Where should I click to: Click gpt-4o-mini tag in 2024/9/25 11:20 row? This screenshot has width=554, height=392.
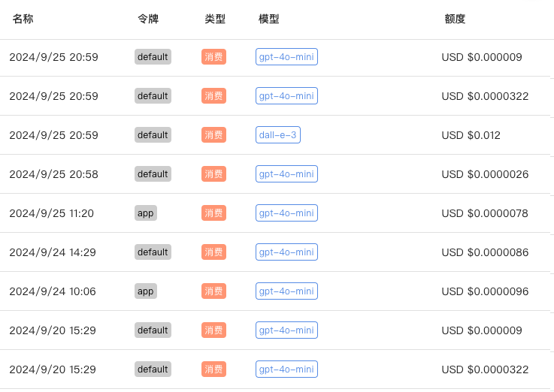point(286,213)
